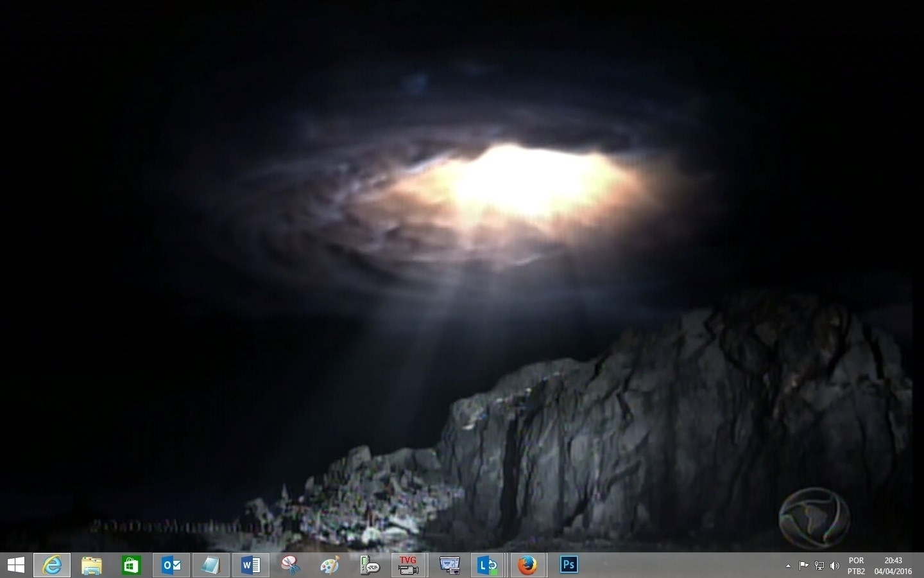Image resolution: width=924 pixels, height=578 pixels.
Task: Launch Adobe Photoshop from the taskbar
Action: pos(569,565)
